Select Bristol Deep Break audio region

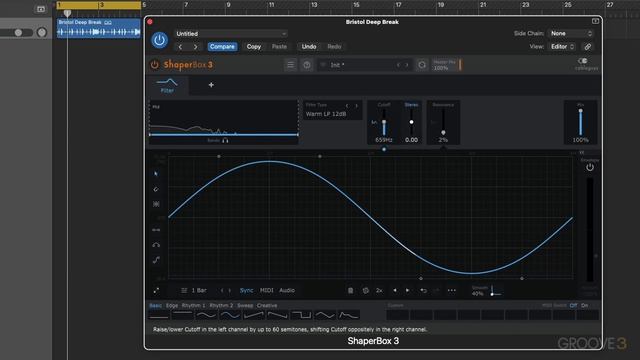tap(98, 29)
